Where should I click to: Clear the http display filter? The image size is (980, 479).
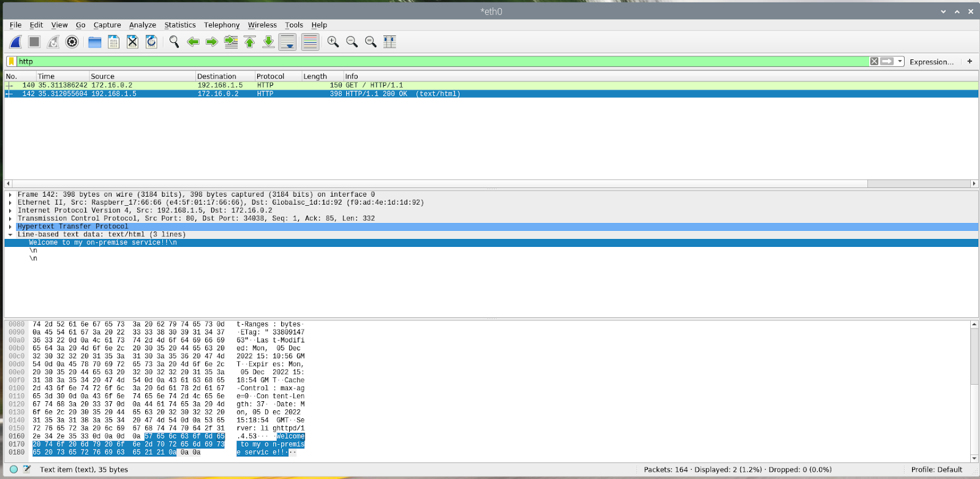874,61
